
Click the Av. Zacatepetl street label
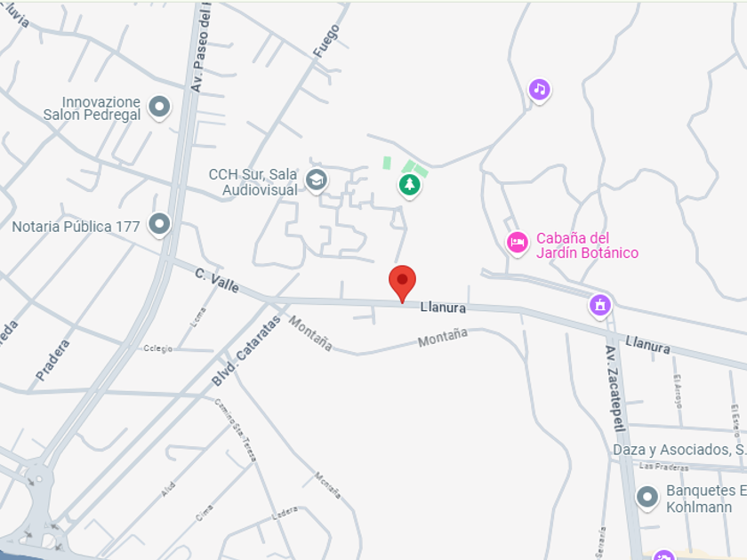(x=614, y=388)
